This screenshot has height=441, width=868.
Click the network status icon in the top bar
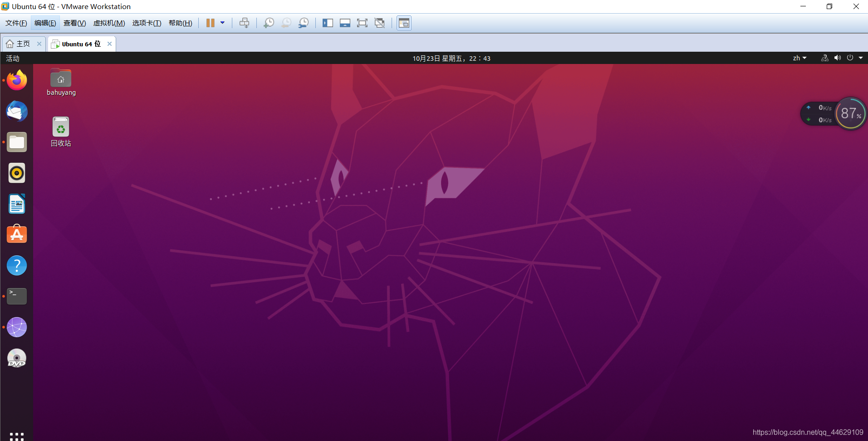825,58
